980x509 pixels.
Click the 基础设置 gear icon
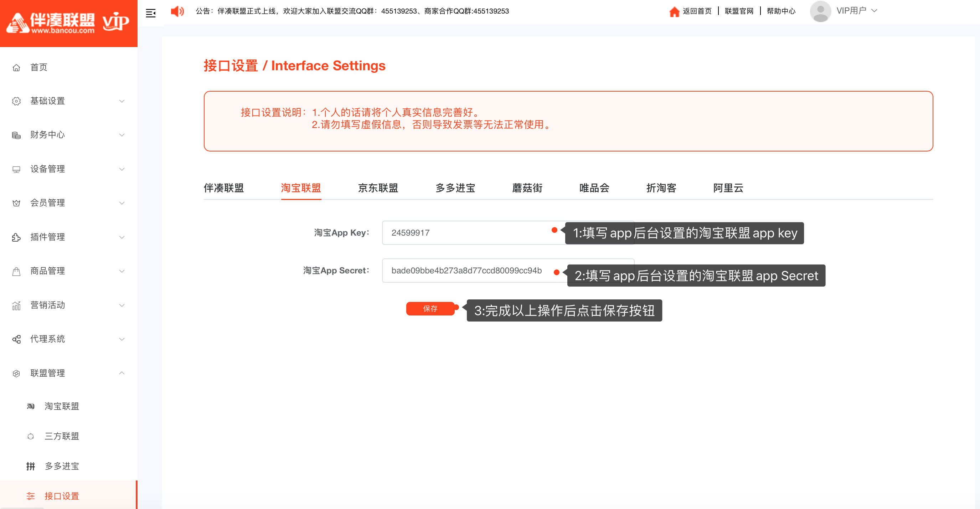click(x=16, y=101)
